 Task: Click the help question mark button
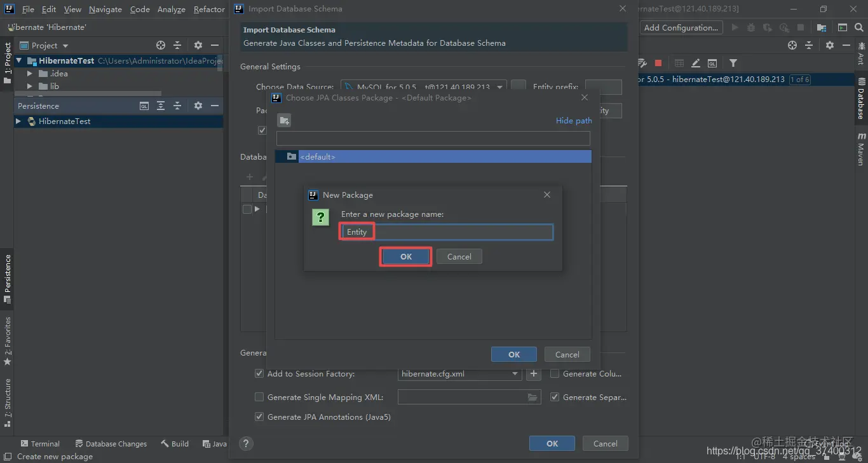tap(247, 443)
